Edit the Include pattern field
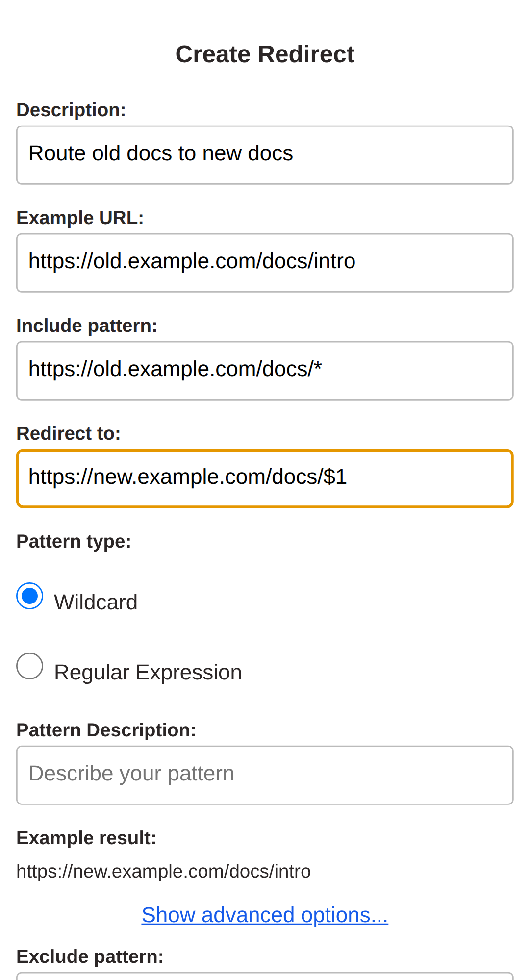Image resolution: width=530 pixels, height=980 pixels. (x=265, y=371)
